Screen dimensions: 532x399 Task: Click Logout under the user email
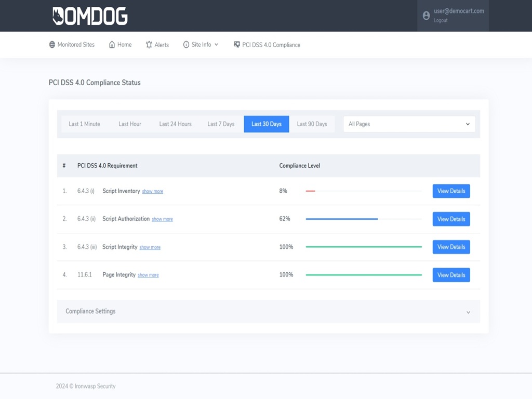441,20
